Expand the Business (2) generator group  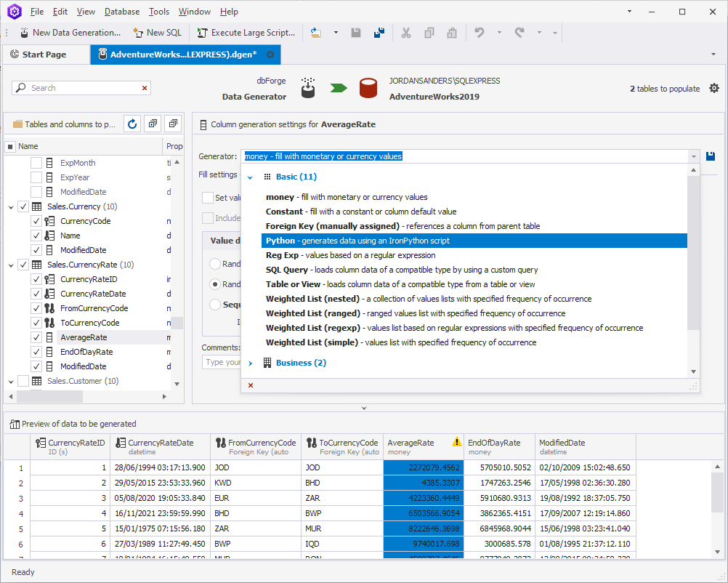click(x=250, y=363)
